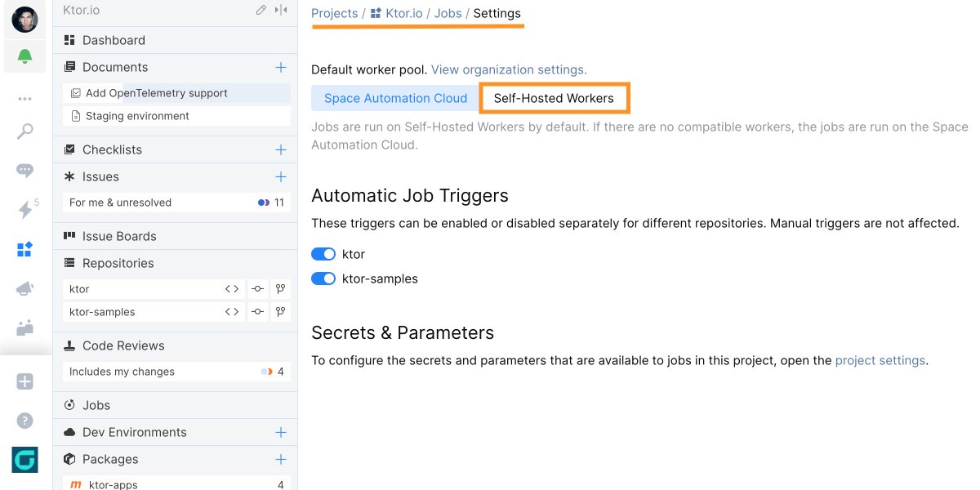Image resolution: width=980 pixels, height=490 pixels.
Task: Go to Ktor.io breadcrumb
Action: 395,13
